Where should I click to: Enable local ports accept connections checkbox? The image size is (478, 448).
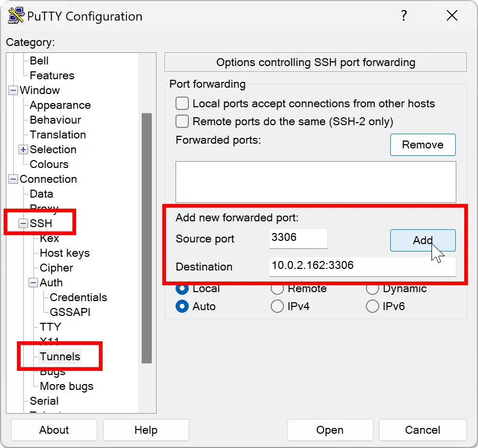[x=182, y=104]
